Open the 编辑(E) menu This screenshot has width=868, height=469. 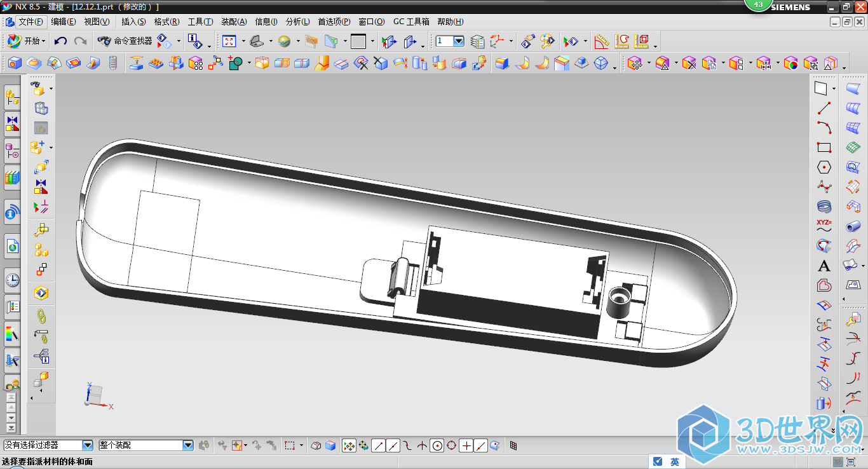point(64,22)
